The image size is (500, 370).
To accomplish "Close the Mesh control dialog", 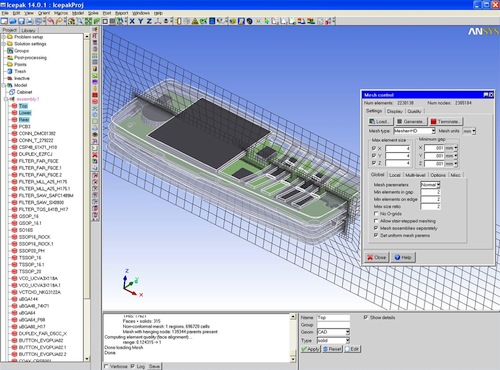I will 377,257.
